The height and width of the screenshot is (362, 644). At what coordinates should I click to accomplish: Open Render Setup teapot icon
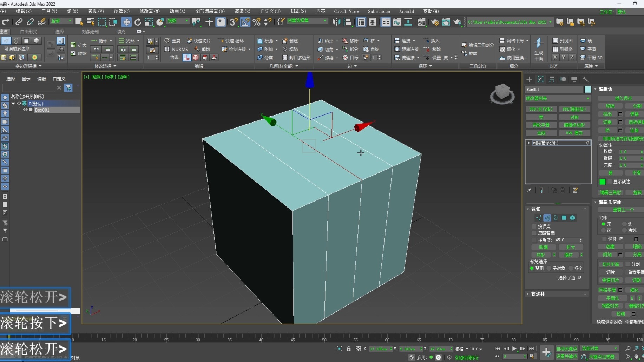(435, 22)
